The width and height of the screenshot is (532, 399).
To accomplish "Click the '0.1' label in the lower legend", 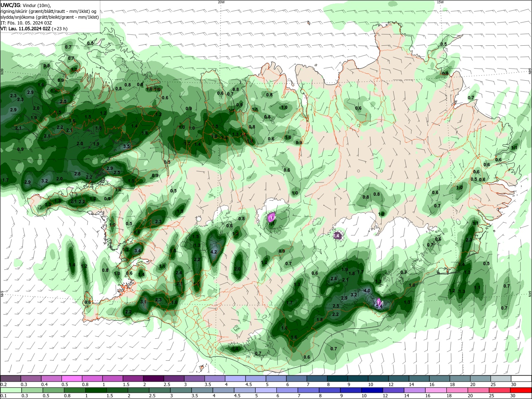I will (4, 396).
